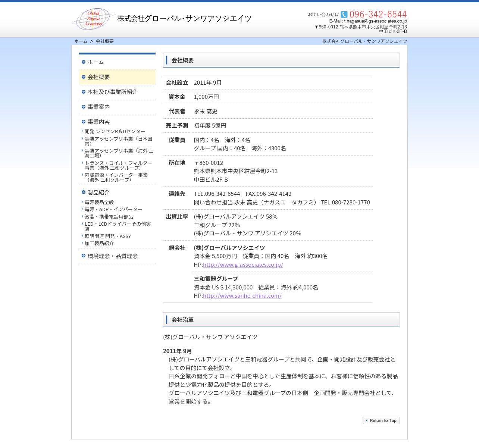
Task: Open 照明関連 開発・ASSY link
Action: pyautogui.click(x=108, y=236)
